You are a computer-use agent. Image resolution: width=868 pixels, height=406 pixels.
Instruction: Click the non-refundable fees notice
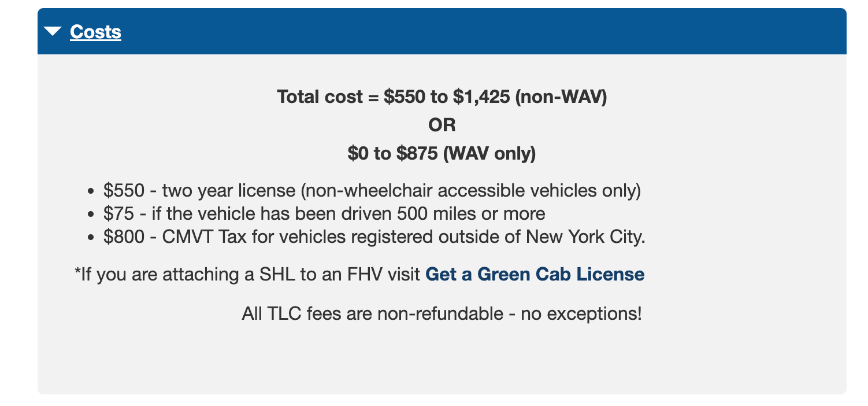point(443,312)
